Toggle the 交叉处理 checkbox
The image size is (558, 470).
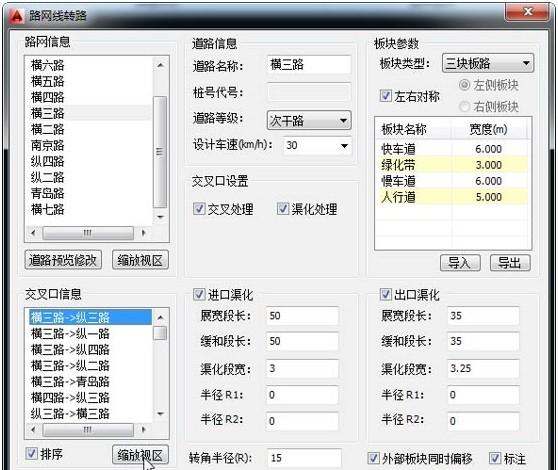(199, 208)
